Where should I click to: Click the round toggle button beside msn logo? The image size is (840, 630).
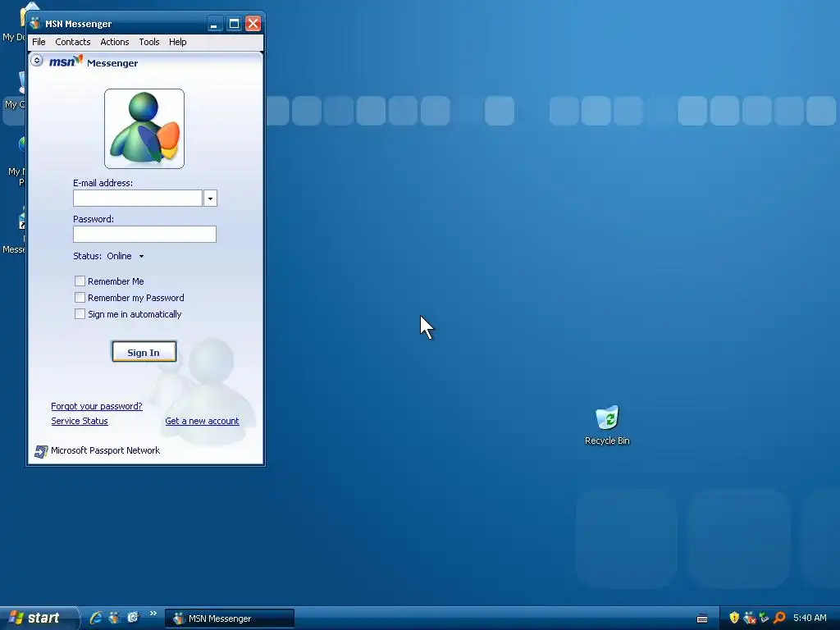(36, 60)
